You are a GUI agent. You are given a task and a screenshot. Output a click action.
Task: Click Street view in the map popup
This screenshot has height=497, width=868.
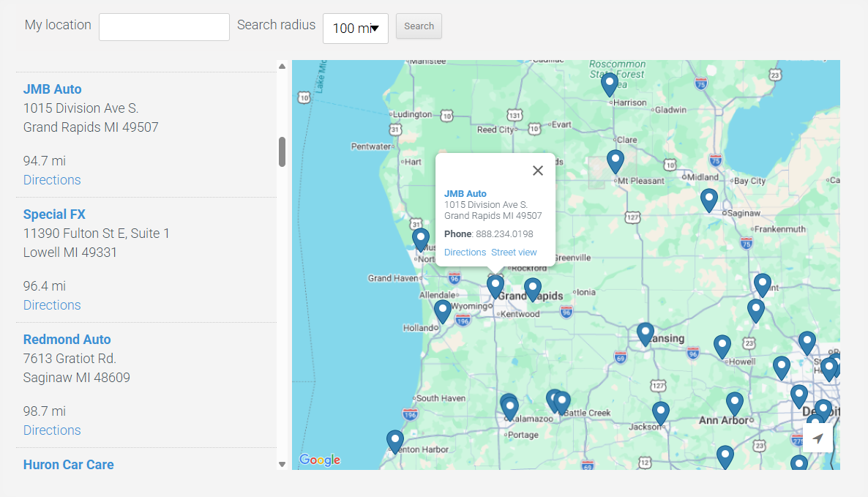[514, 253]
